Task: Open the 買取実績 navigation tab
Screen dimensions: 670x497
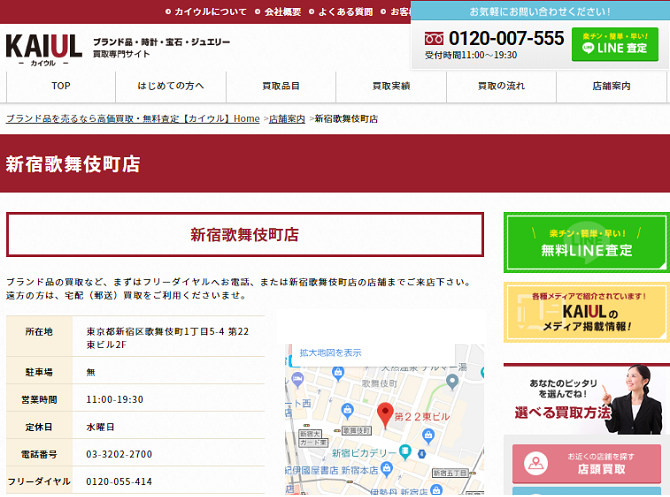Action: (x=391, y=86)
